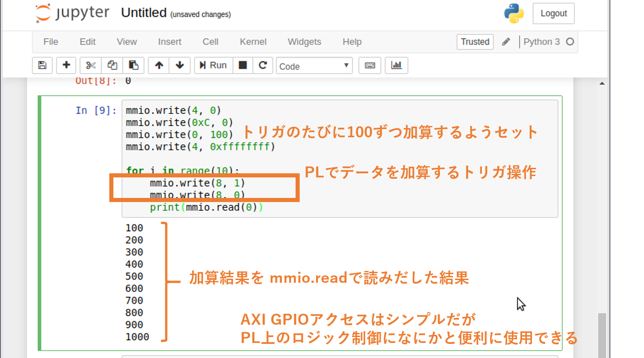This screenshot has width=644, height=358.
Task: Click the Python logo icon
Action: 513,13
